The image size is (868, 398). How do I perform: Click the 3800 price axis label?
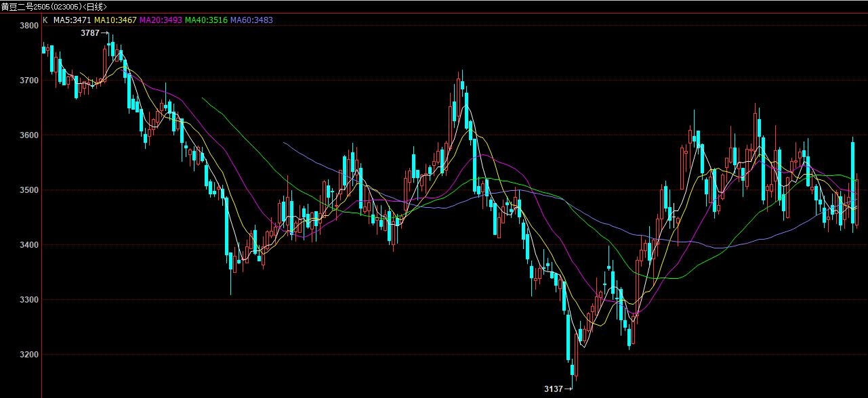tap(30, 26)
